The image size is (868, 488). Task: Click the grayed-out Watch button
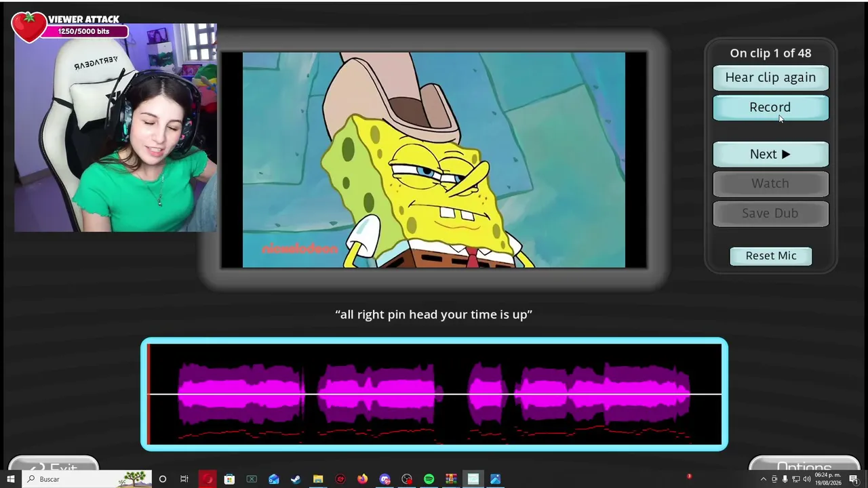click(x=770, y=184)
